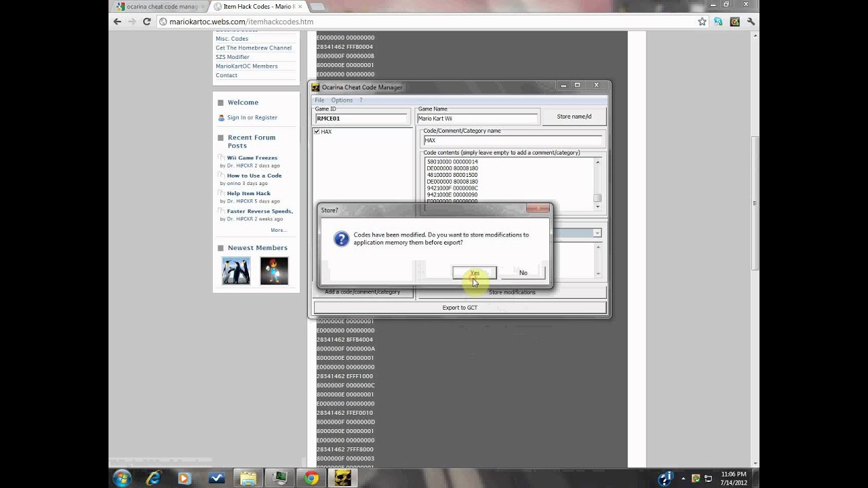Image resolution: width=868 pixels, height=488 pixels.
Task: Switch to Ocarina skull taskbar icon
Action: 342,479
